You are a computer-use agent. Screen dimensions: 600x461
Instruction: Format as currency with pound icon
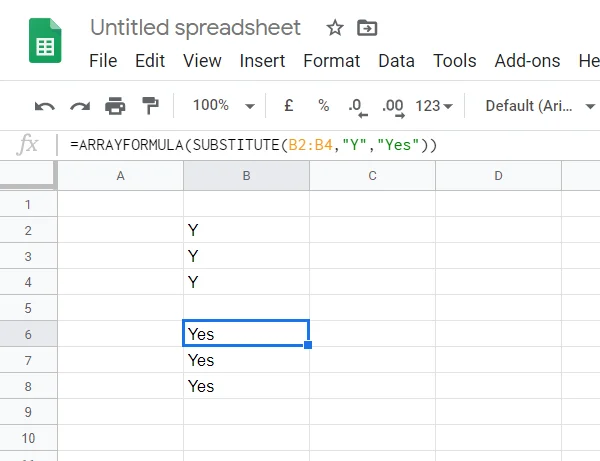pyautogui.click(x=289, y=106)
